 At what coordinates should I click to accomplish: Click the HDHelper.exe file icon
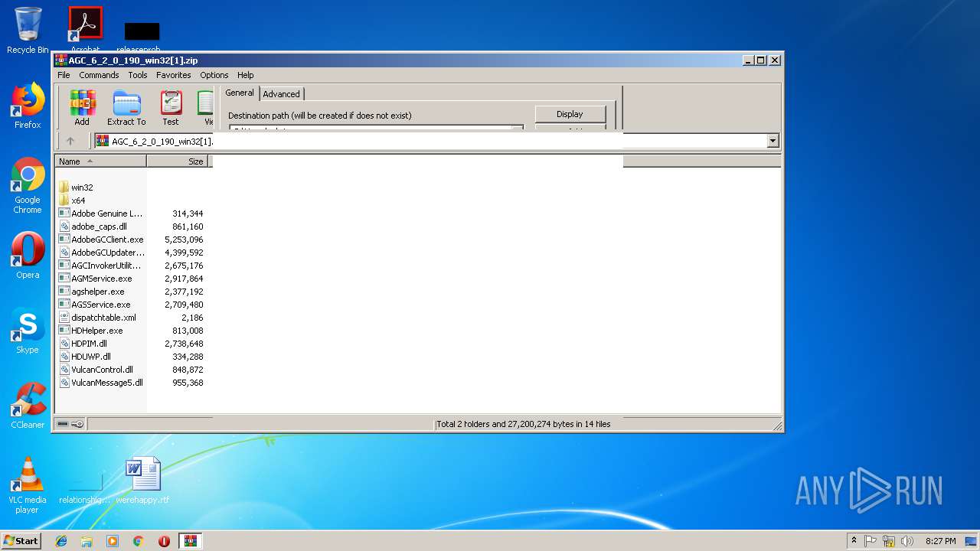(x=64, y=331)
